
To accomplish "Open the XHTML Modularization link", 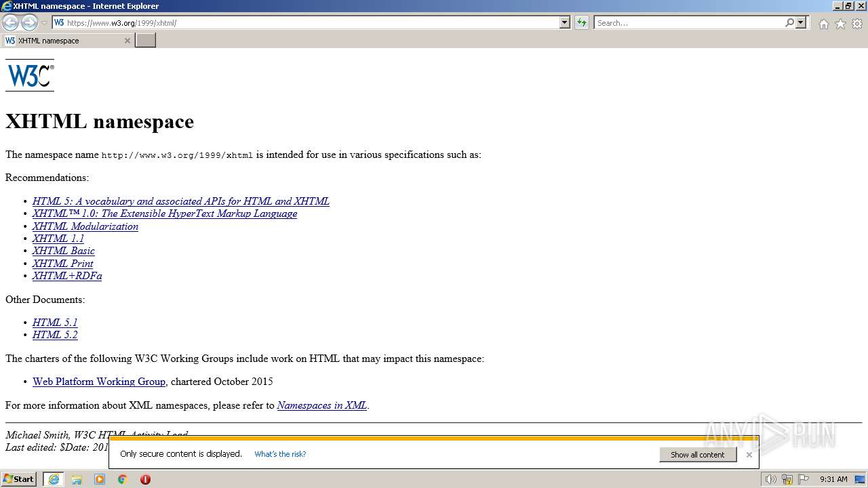I will pos(85,226).
